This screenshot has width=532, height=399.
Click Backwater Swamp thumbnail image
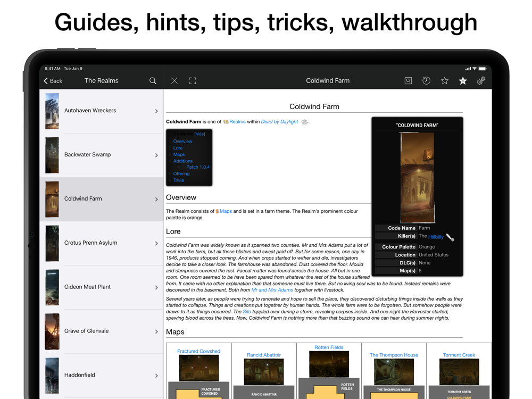click(52, 155)
